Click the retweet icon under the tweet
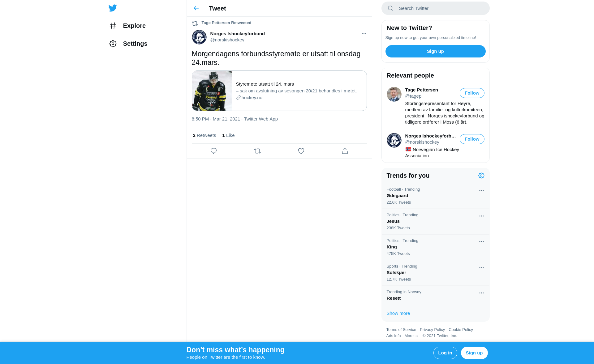The height and width of the screenshot is (364, 594). coord(257,151)
